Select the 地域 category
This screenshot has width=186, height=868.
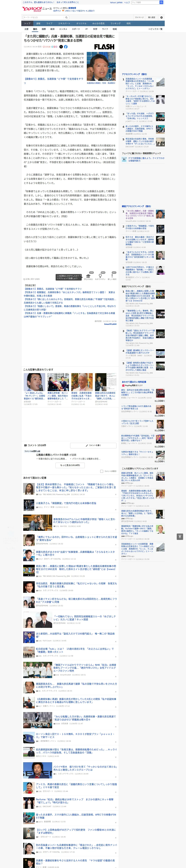click(114, 29)
